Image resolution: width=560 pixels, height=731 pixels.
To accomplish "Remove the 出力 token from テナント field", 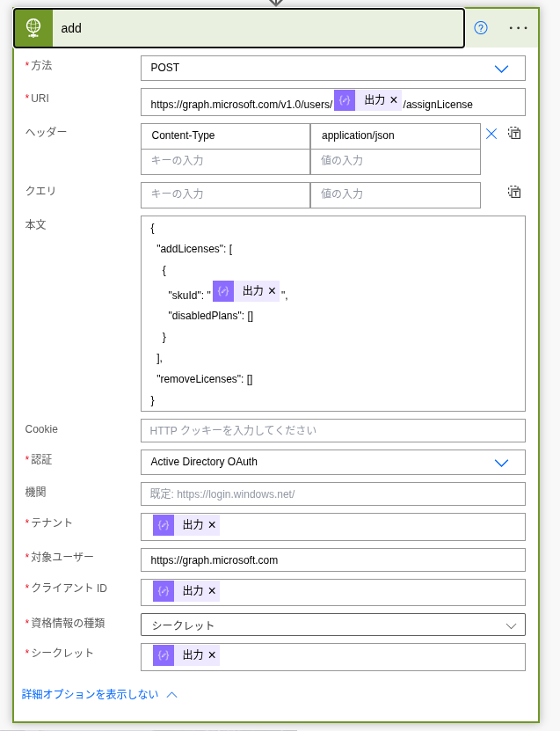I will click(x=212, y=525).
